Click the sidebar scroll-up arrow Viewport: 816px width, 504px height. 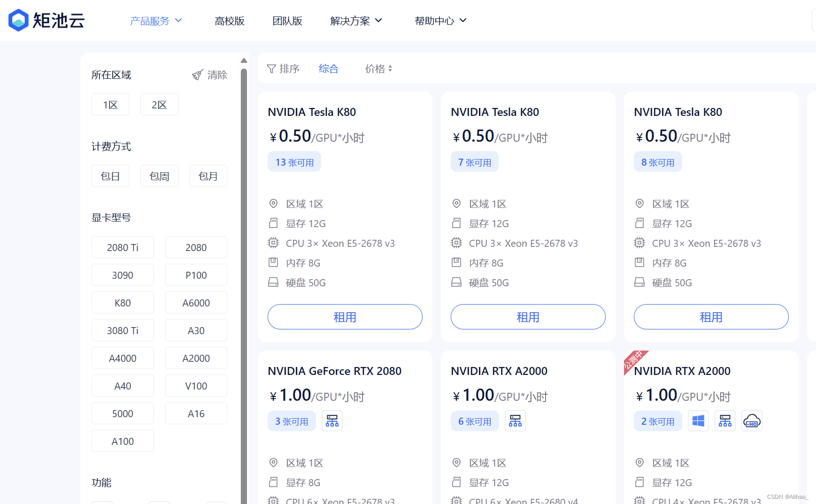(244, 61)
